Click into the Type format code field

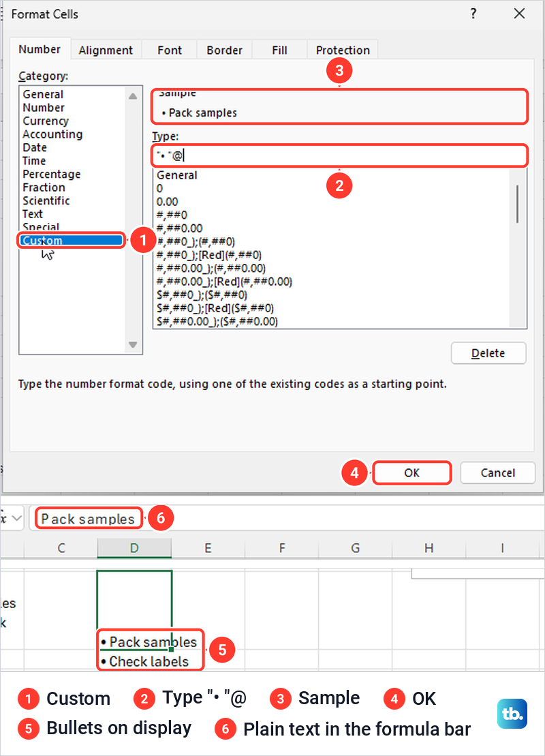339,155
